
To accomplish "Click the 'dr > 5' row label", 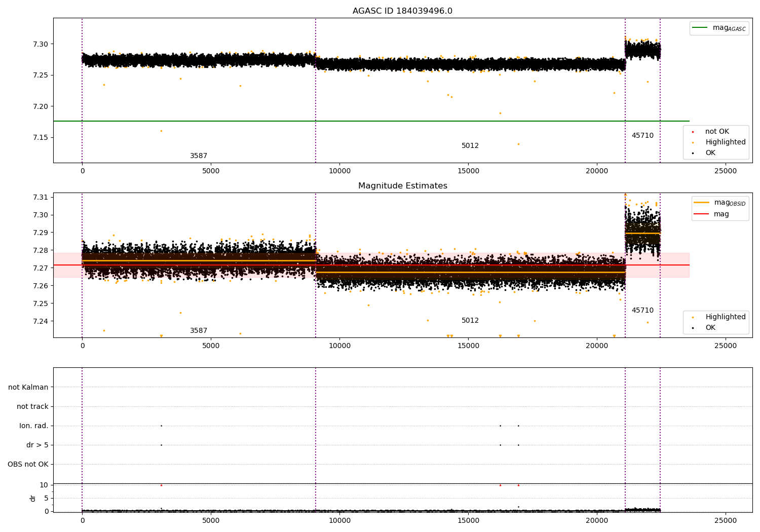I will [x=37, y=445].
